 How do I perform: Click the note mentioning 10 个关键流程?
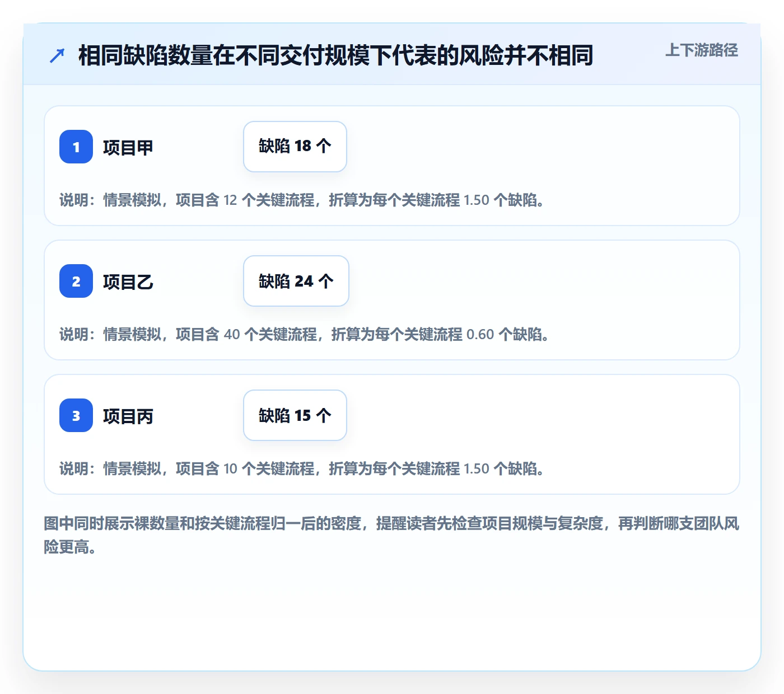click(x=302, y=469)
